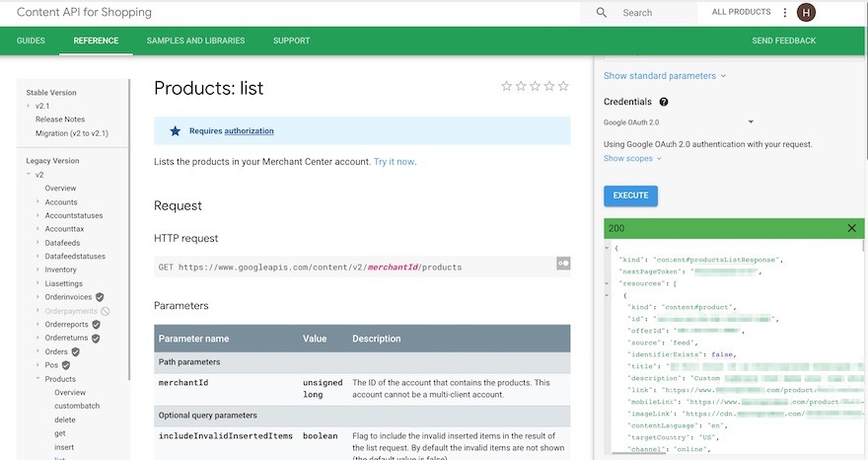Expand Show scopes
868x460 pixels.
pyautogui.click(x=632, y=159)
